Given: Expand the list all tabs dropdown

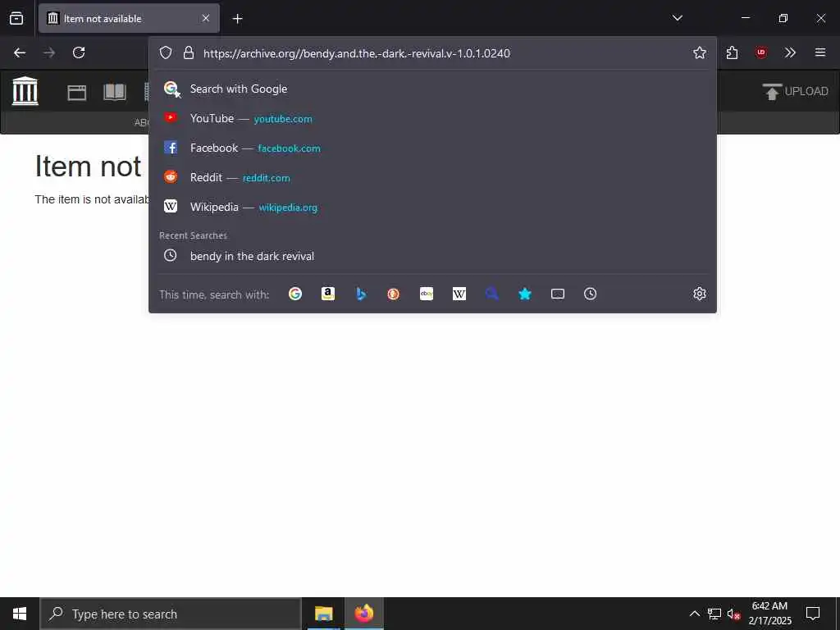Looking at the screenshot, I should point(677,18).
